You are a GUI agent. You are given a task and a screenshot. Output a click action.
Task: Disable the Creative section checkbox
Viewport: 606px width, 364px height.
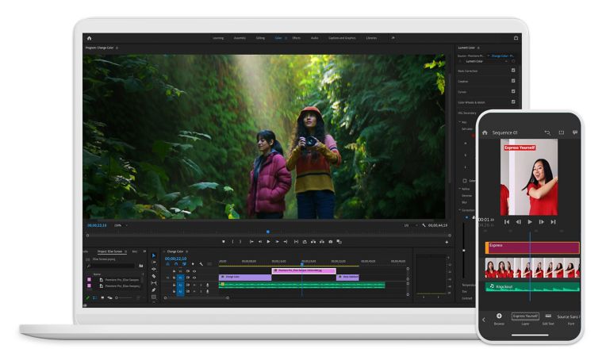pos(513,80)
